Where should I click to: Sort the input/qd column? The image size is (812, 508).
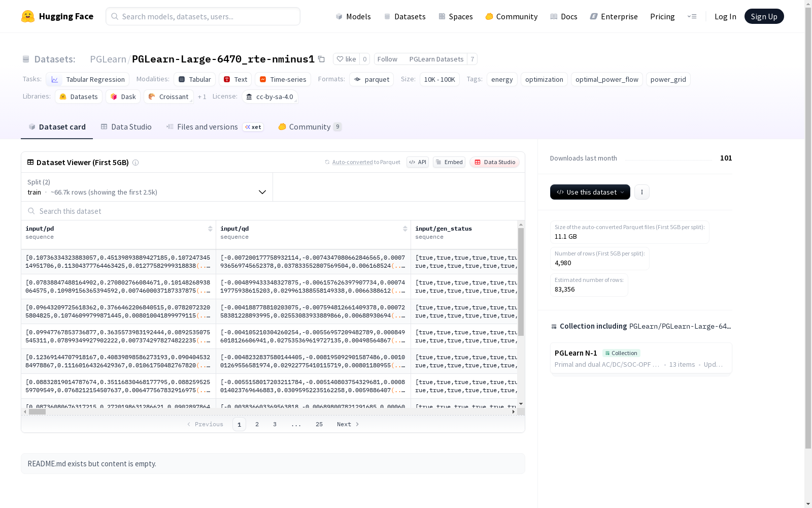coord(405,229)
